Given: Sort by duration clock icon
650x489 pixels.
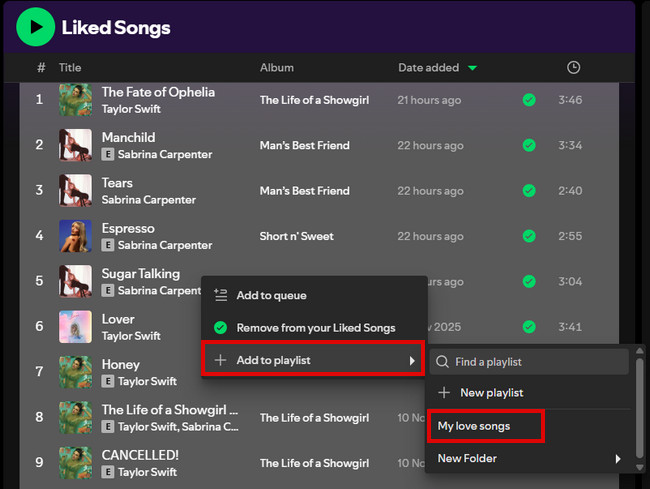Looking at the screenshot, I should (573, 68).
